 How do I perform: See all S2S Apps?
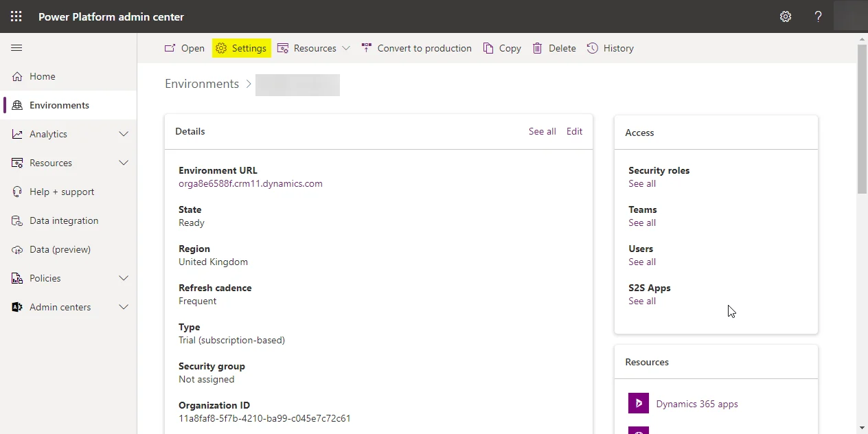pos(642,301)
